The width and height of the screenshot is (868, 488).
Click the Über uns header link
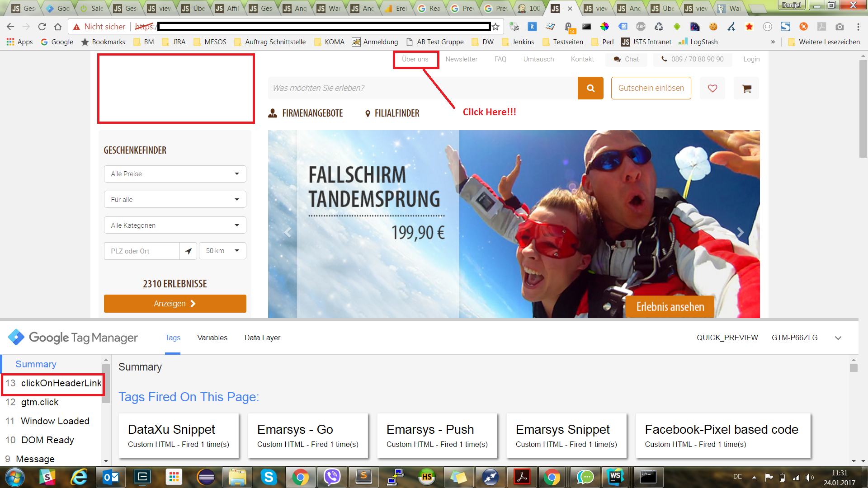click(x=415, y=59)
